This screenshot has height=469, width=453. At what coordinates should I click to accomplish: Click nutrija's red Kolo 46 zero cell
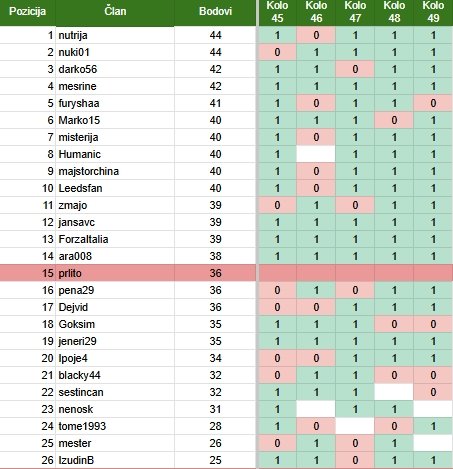[316, 35]
